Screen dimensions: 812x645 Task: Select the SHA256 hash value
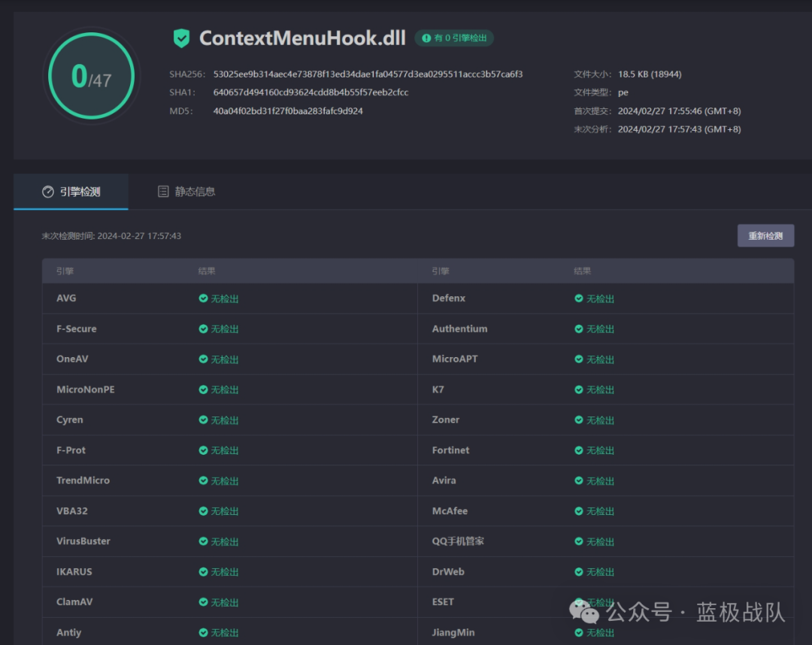[368, 74]
